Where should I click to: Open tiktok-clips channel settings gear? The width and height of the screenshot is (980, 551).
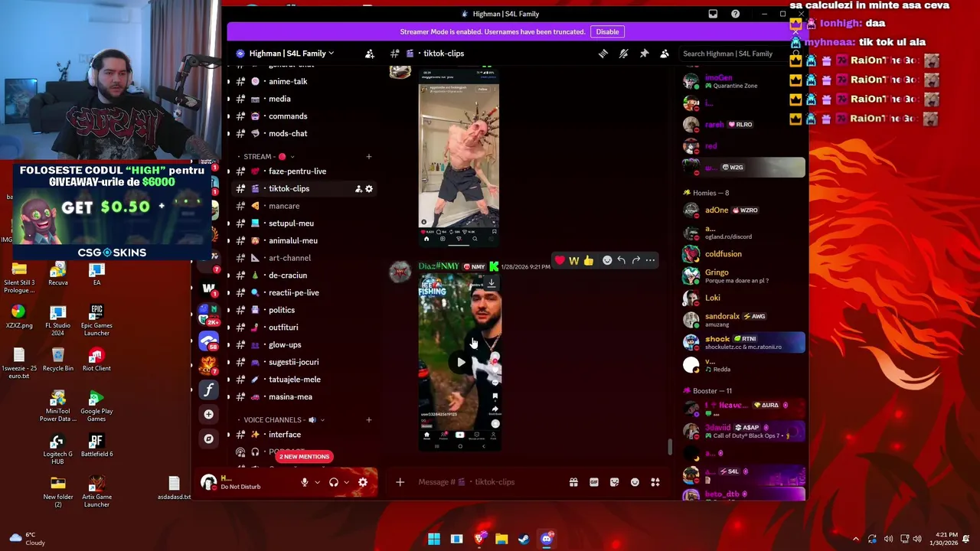tap(369, 189)
